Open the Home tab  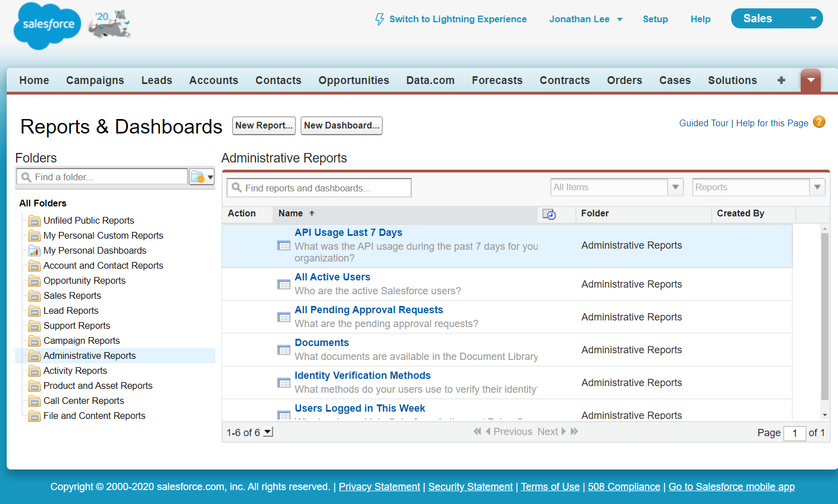click(34, 80)
